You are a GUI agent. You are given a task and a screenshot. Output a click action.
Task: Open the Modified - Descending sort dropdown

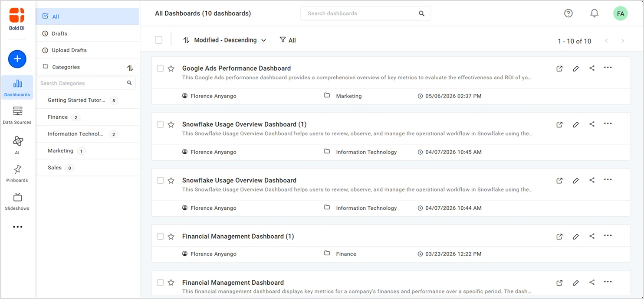pyautogui.click(x=225, y=40)
